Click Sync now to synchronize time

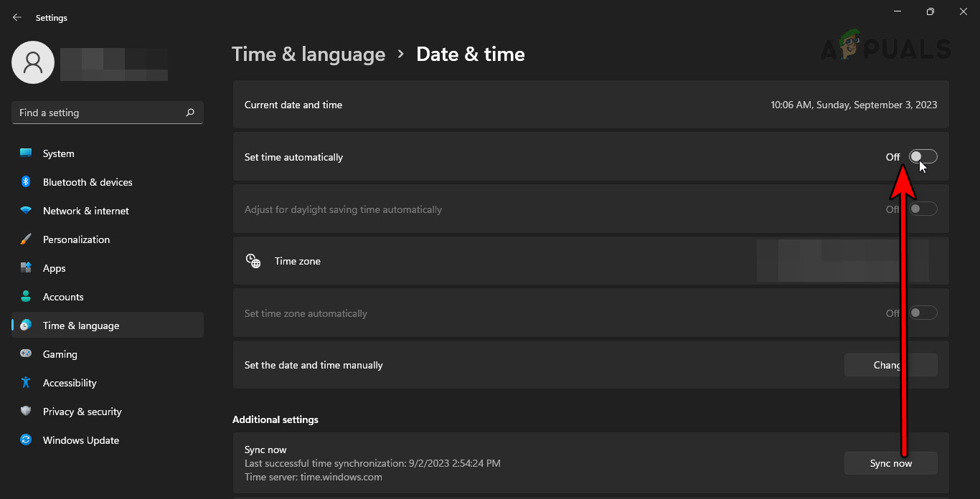pos(890,462)
